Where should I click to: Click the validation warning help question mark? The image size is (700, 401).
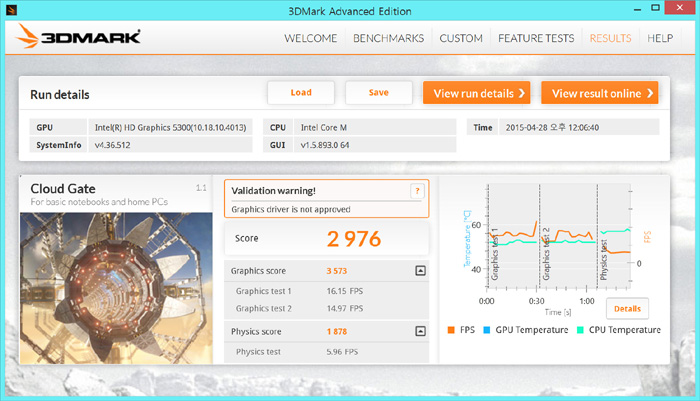point(417,191)
